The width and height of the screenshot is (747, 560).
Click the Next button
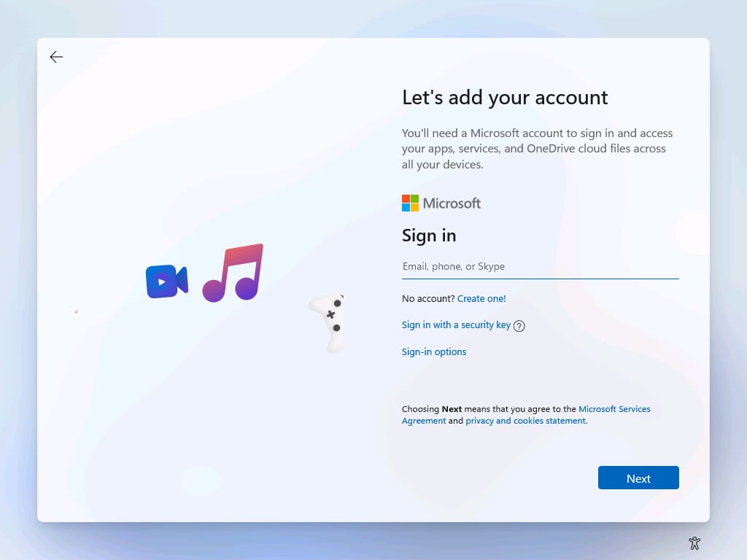[x=638, y=478]
